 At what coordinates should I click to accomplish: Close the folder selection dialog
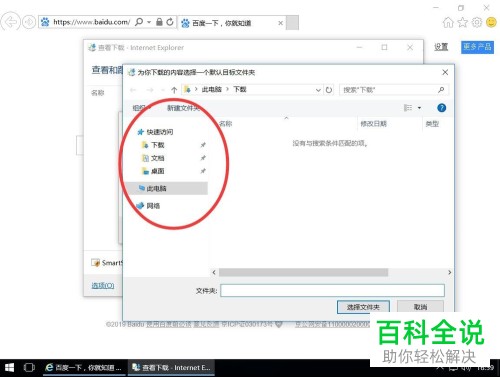coord(445,72)
